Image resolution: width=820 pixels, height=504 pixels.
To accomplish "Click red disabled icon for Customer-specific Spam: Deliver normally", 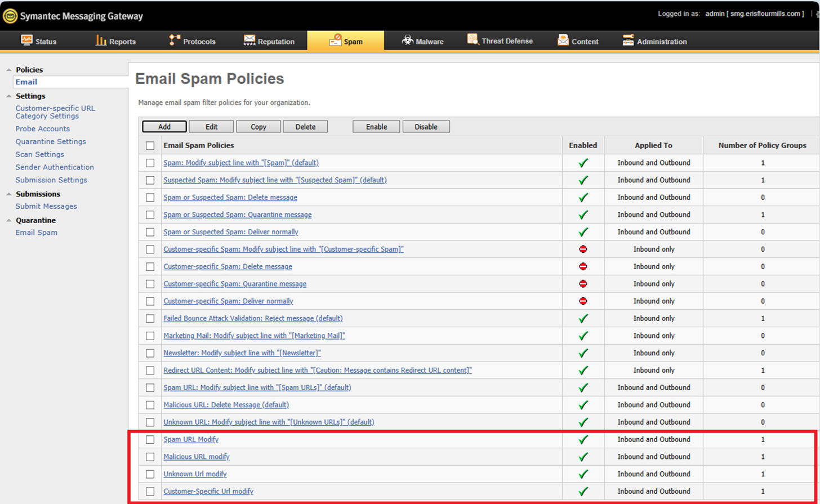I will 583,301.
